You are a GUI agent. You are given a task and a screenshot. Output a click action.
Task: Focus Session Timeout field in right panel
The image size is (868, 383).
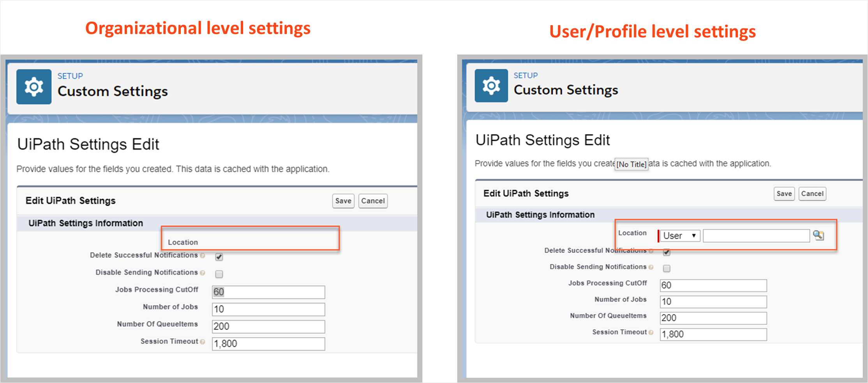point(713,334)
